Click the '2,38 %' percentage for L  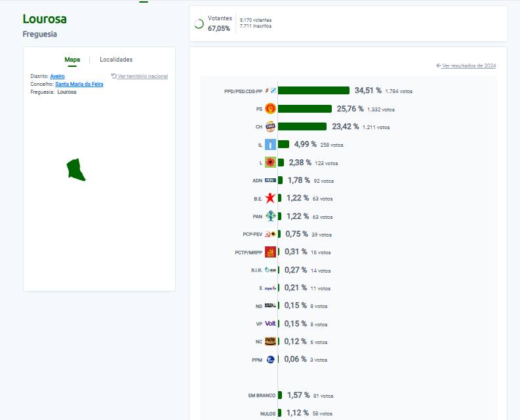[x=300, y=162]
